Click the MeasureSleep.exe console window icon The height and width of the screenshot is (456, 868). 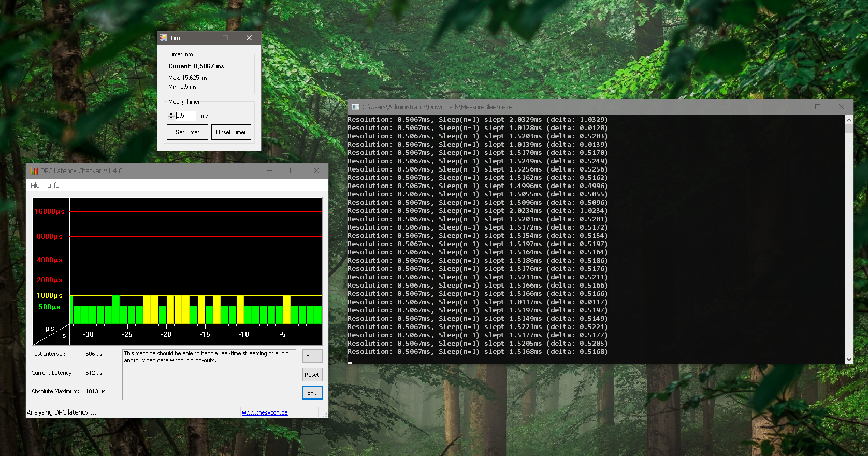(355, 107)
